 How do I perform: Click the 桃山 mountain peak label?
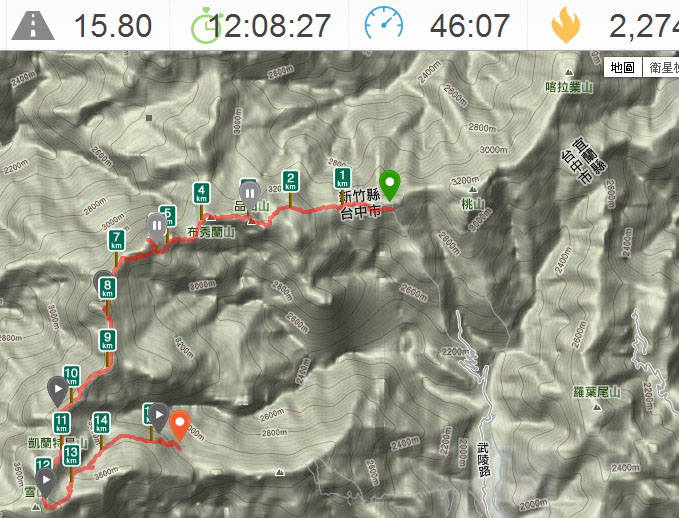473,203
